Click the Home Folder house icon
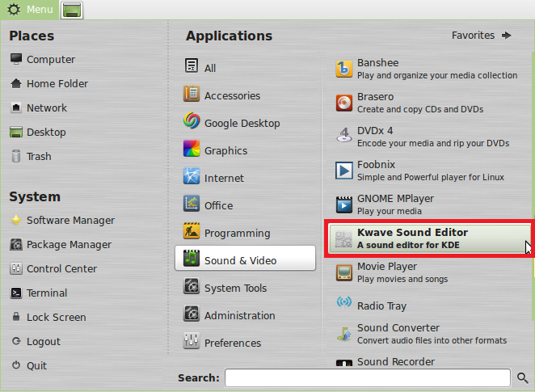 pyautogui.click(x=16, y=83)
